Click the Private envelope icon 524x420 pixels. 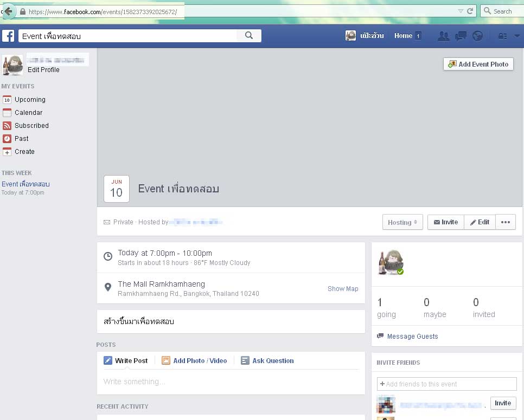(107, 222)
